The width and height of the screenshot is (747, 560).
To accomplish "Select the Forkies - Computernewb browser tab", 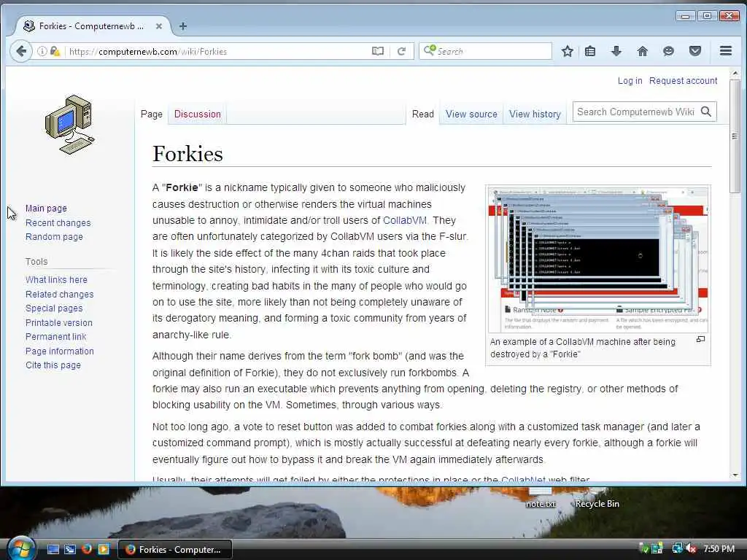I will 91,26.
